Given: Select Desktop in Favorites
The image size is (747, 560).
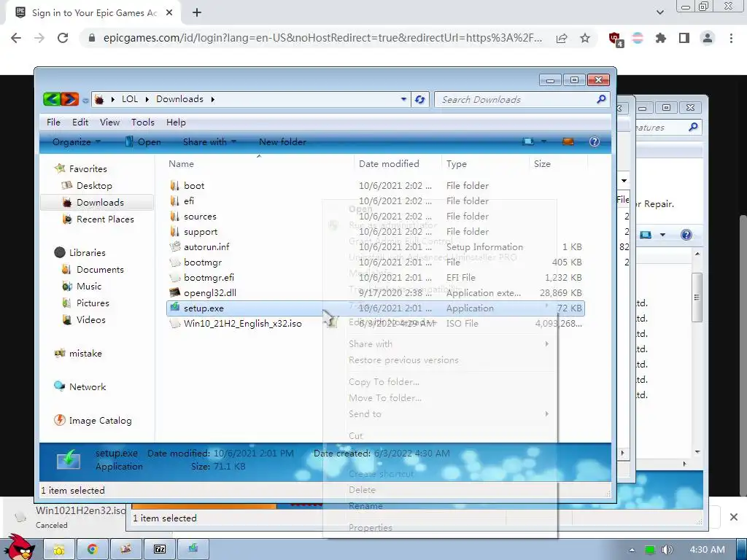Looking at the screenshot, I should pos(94,185).
